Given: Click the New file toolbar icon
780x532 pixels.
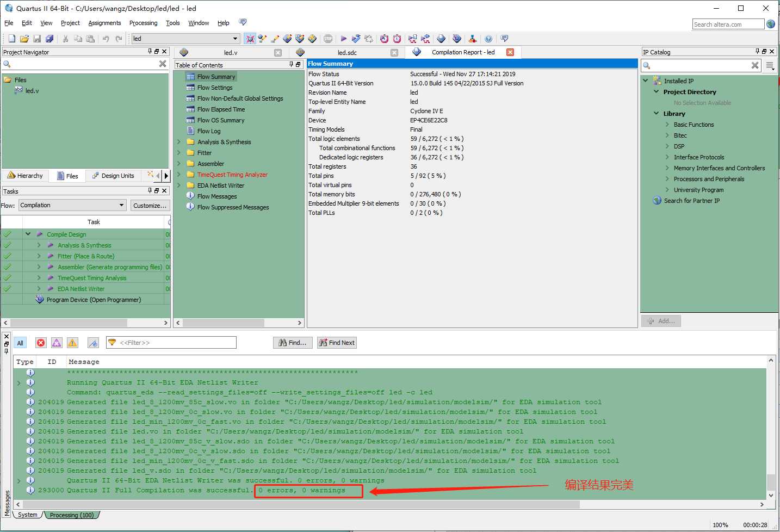Looking at the screenshot, I should [12, 39].
